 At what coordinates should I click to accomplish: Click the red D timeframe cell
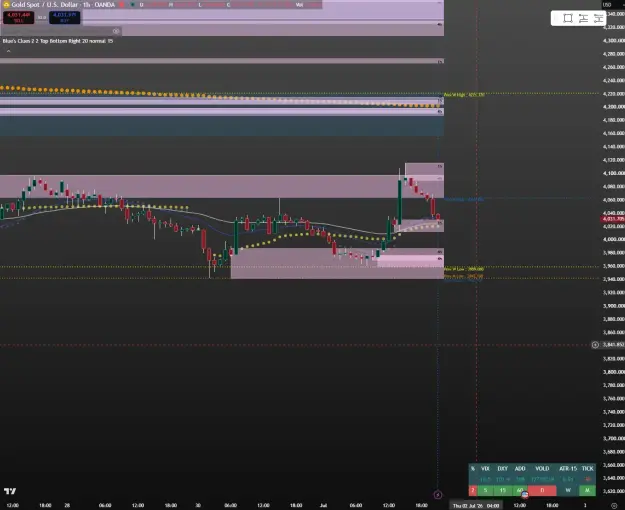pos(542,490)
